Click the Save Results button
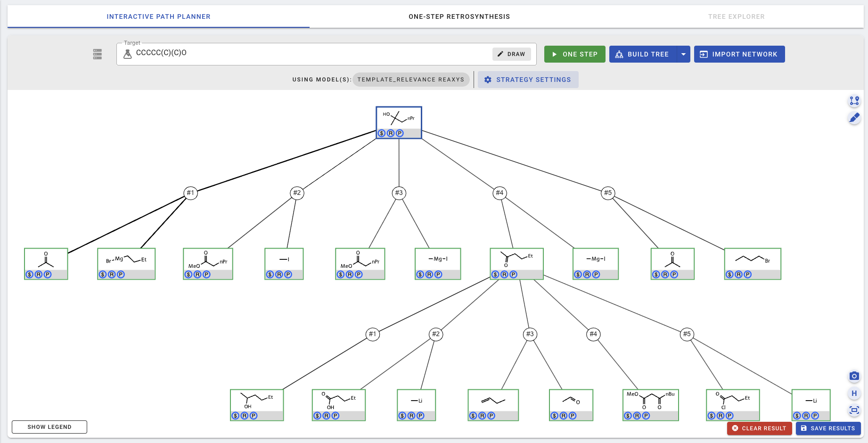868x443 pixels. [x=828, y=428]
